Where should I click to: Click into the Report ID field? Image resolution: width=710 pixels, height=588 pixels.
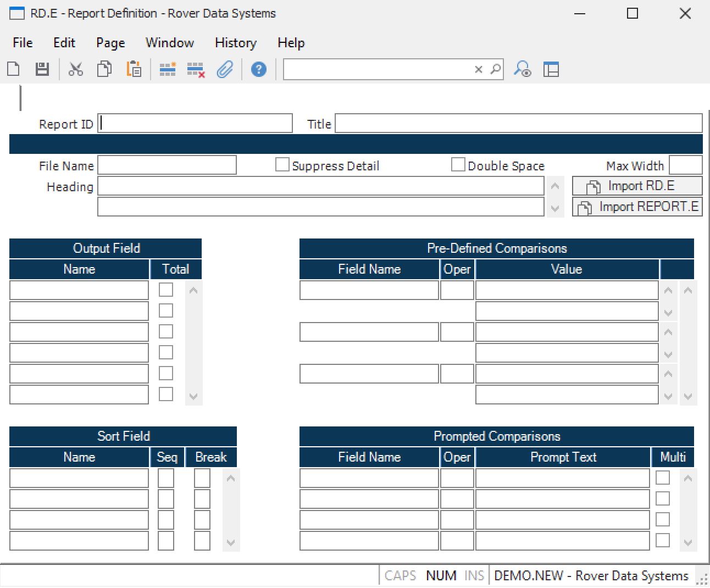(195, 124)
